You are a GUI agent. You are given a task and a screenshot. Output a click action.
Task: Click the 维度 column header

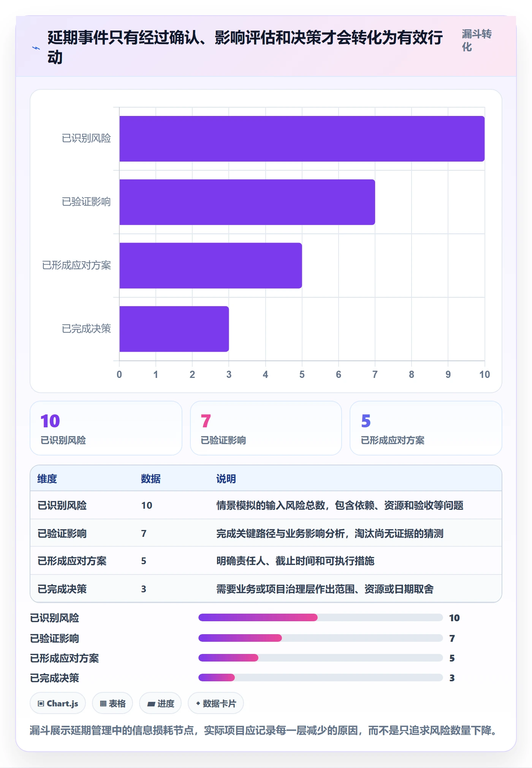47,479
